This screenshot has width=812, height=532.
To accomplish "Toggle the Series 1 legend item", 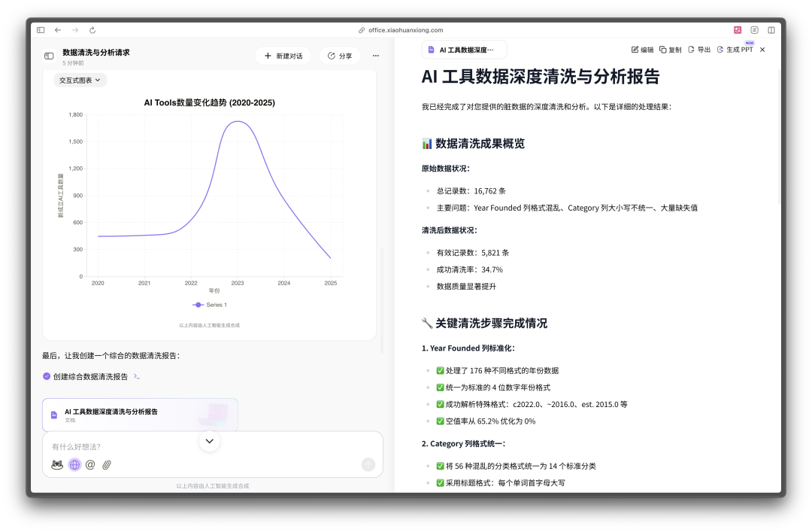I will pos(210,305).
